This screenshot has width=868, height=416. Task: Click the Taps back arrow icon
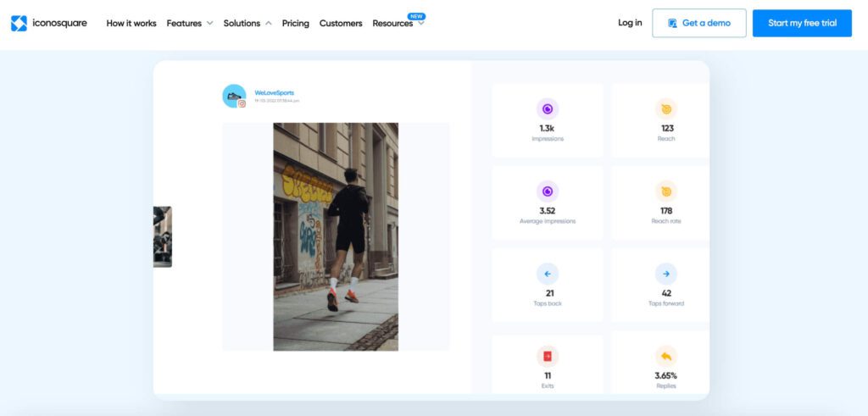pos(548,274)
